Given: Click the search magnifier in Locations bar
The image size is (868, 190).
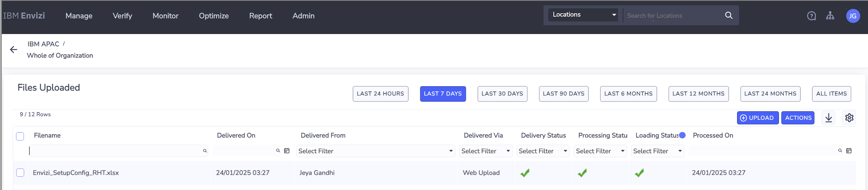Looking at the screenshot, I should tap(729, 15).
